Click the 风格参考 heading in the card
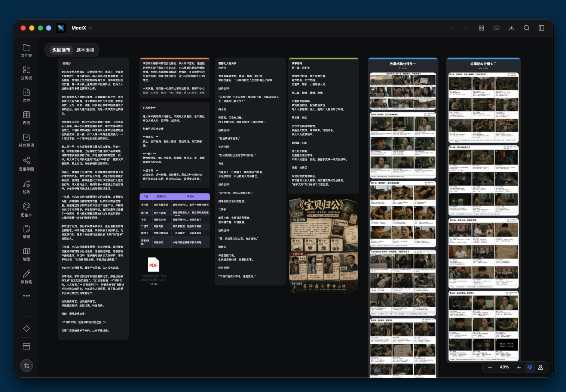This screenshot has height=392, width=566. click(x=149, y=108)
